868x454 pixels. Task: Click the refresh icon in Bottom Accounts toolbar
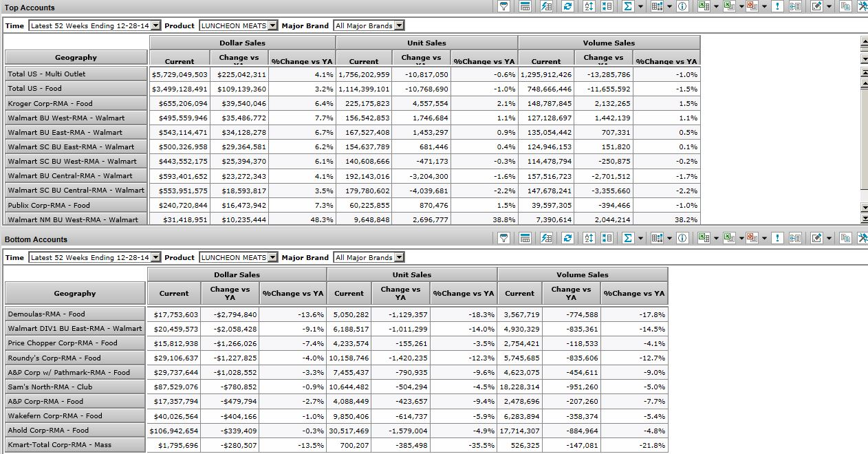coord(567,238)
